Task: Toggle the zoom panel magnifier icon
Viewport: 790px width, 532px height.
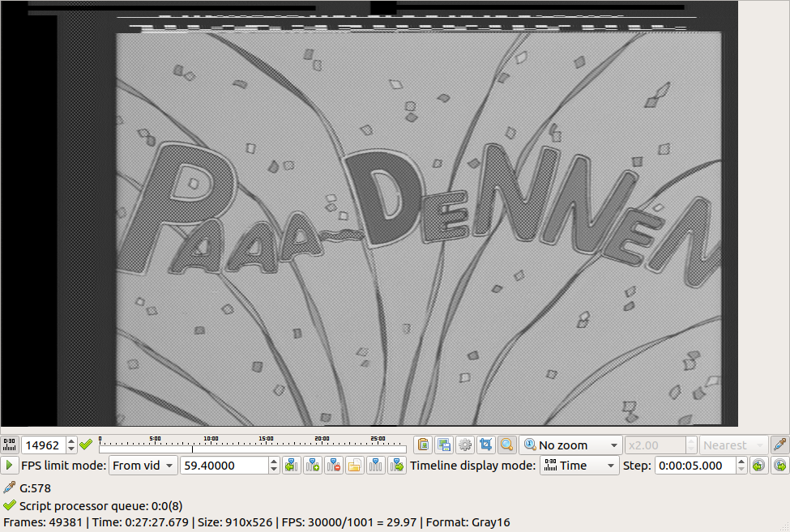Action: click(507, 445)
